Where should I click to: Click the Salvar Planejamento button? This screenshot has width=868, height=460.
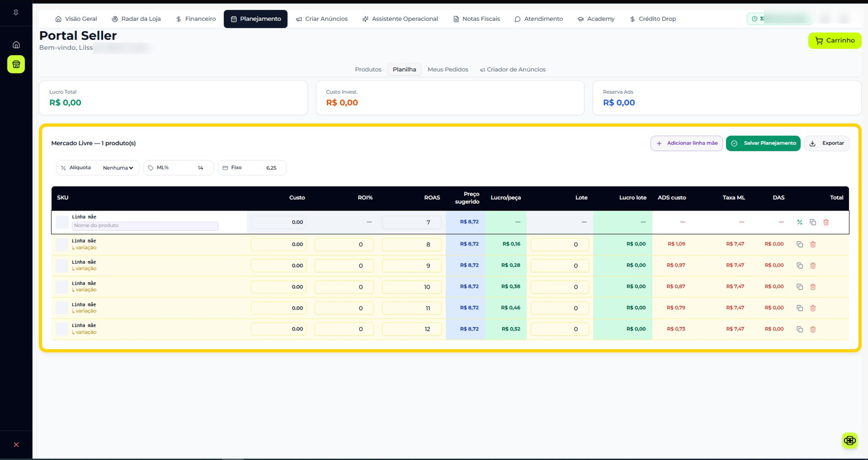[763, 143]
